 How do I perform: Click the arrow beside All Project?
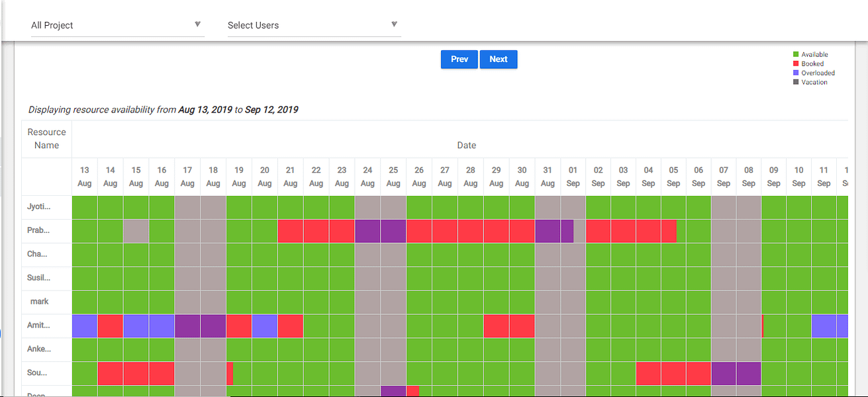click(x=197, y=24)
